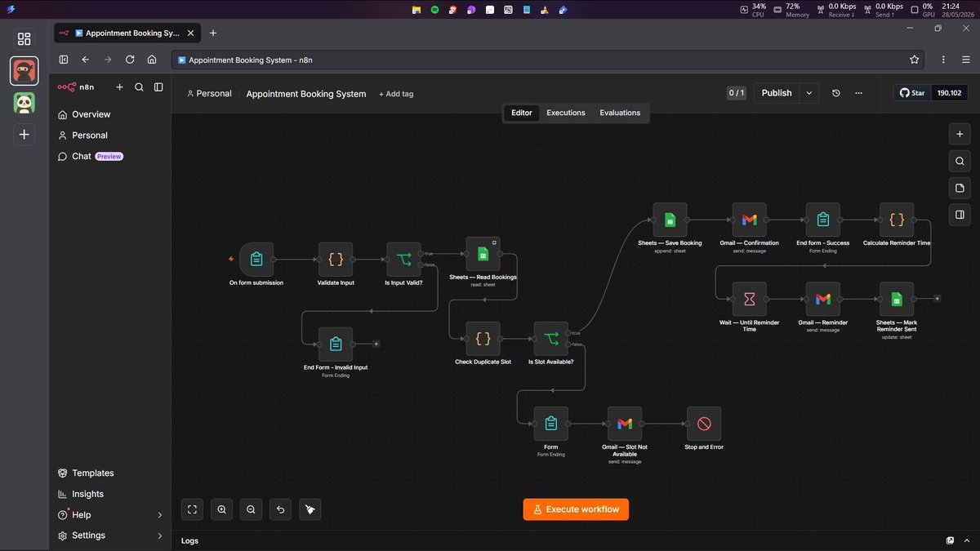Go to the browser home page
Image resolution: width=980 pixels, height=551 pixels.
[x=152, y=60]
